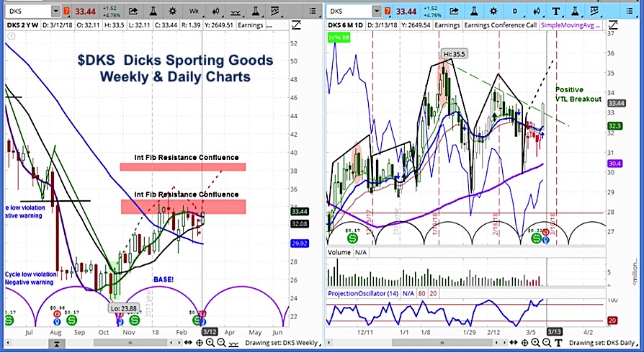Click symbol input field showing DKS, weekly
This screenshot has height=353, width=644.
[28, 11]
